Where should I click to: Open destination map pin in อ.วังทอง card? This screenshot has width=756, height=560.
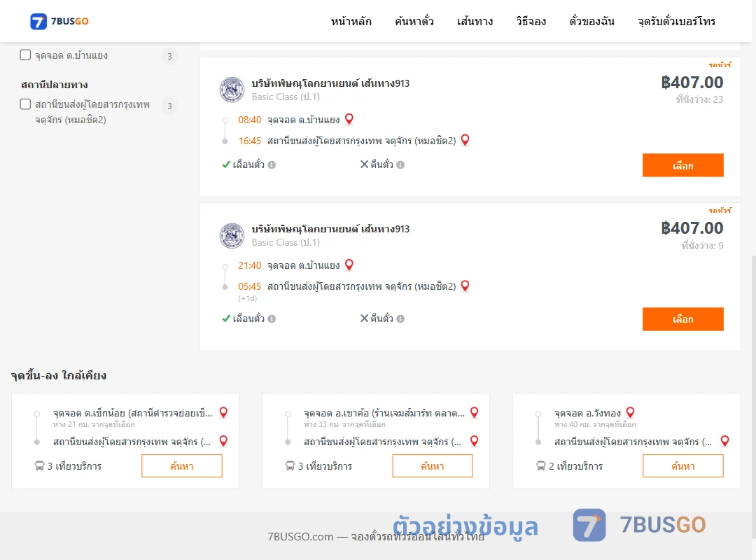tap(724, 441)
